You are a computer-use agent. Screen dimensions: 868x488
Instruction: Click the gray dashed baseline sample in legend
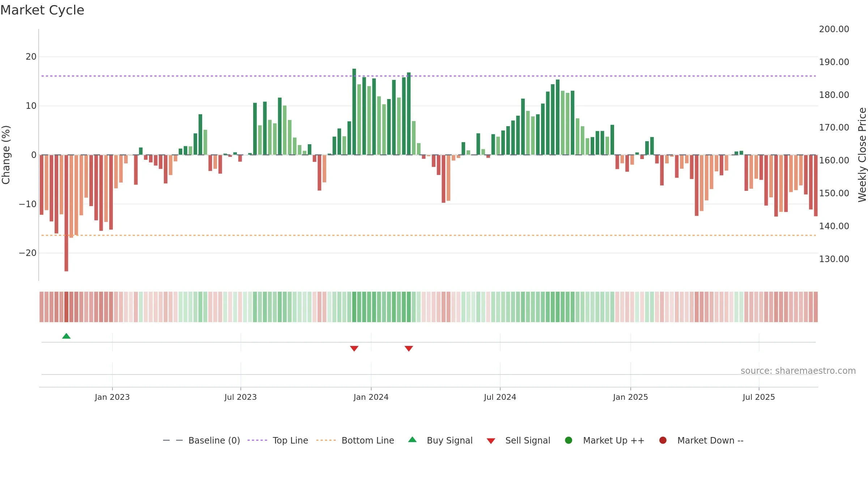173,440
